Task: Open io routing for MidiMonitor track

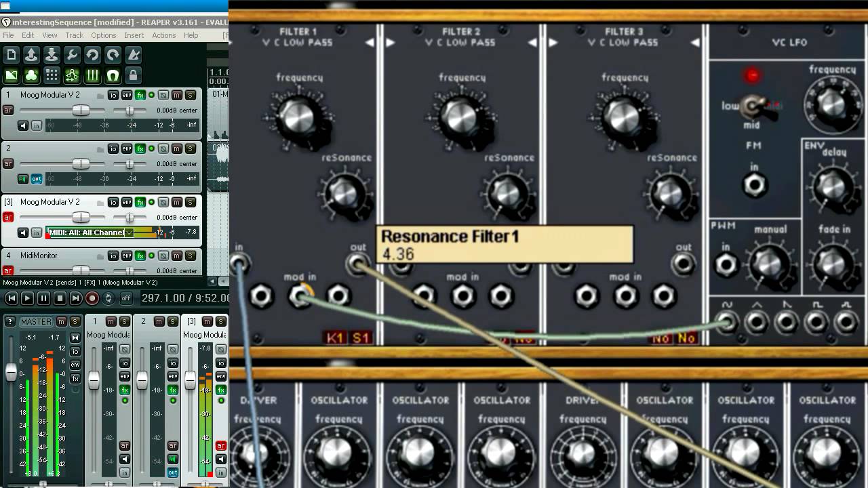Action: tap(113, 256)
